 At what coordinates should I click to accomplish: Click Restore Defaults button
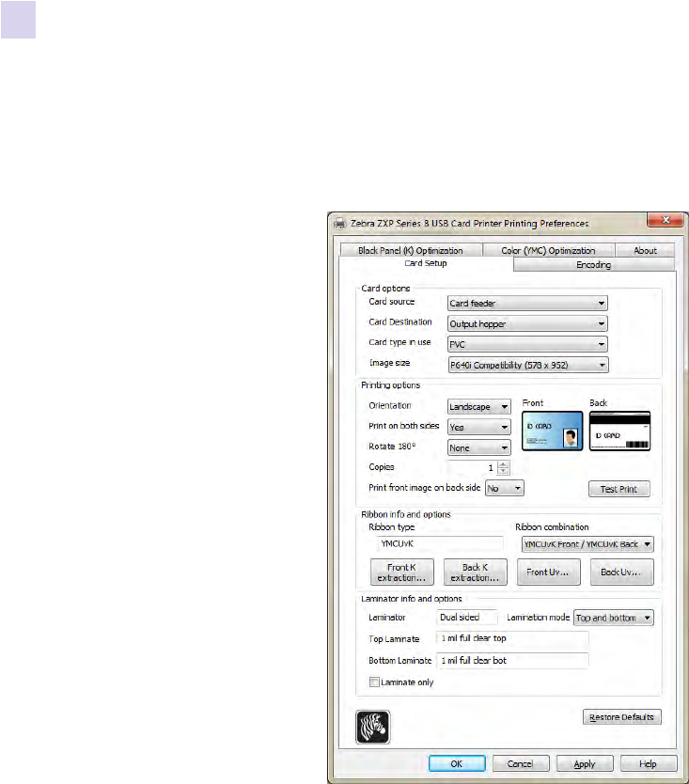pos(621,717)
